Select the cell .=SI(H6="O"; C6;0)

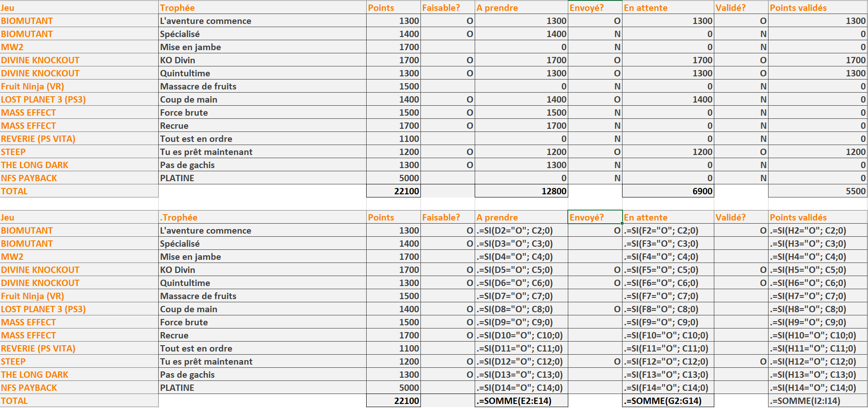pos(817,283)
